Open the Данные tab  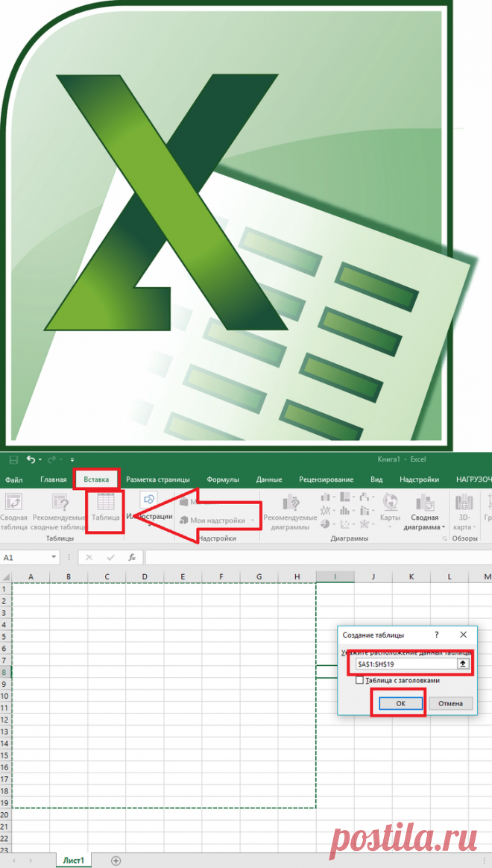click(x=269, y=479)
